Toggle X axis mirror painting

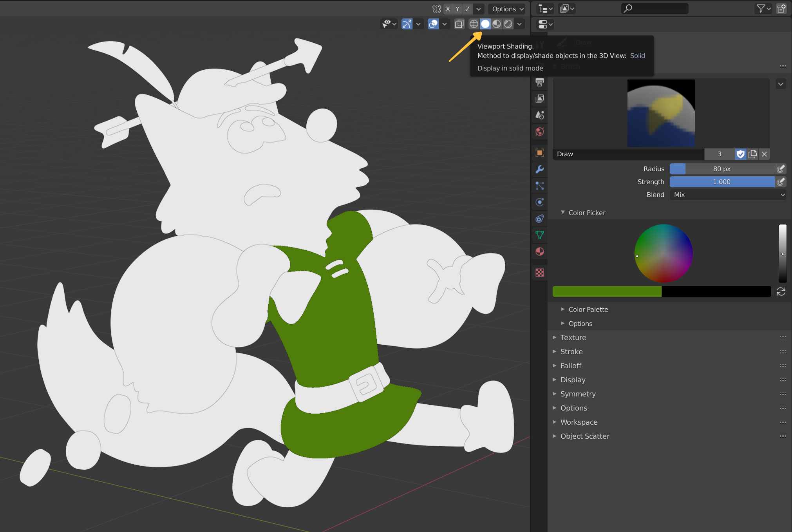coord(448,9)
